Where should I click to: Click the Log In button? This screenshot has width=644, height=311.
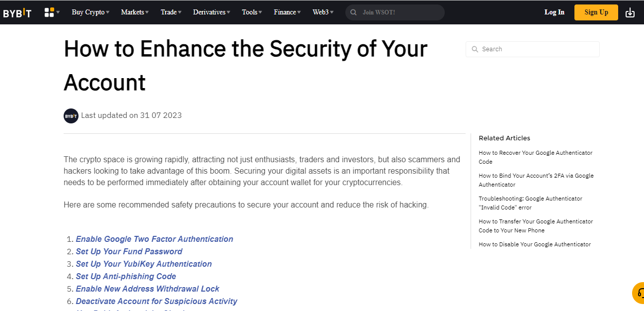[555, 12]
